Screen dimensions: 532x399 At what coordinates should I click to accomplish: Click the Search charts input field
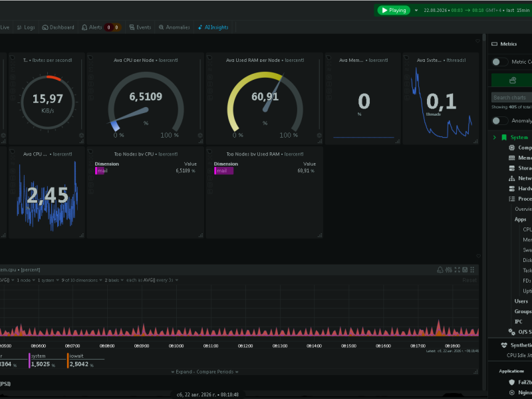511,97
